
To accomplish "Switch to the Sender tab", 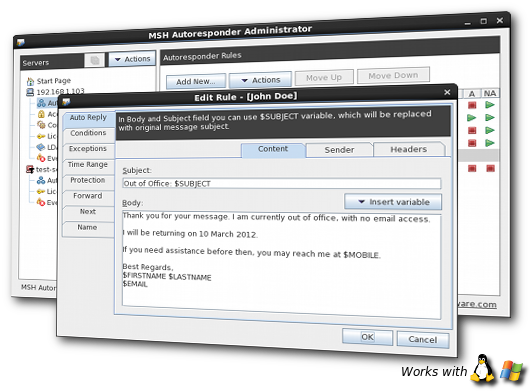I will click(x=339, y=150).
